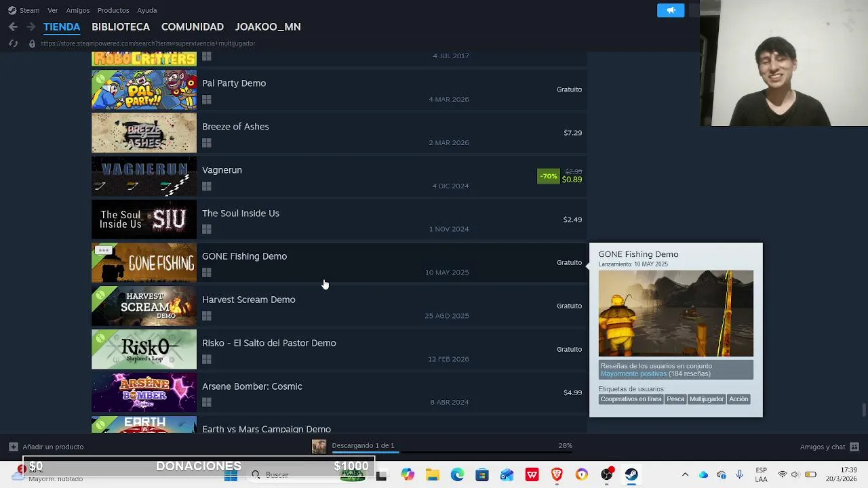Open the options button on GONE Fishing thumbnail
The width and height of the screenshot is (868, 488).
click(103, 251)
